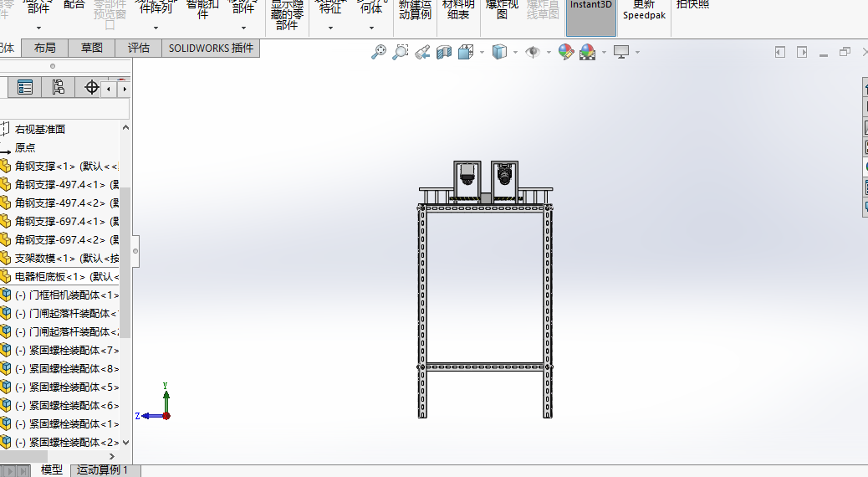Expand the 装配体特征 dropdown arrow

[330, 28]
